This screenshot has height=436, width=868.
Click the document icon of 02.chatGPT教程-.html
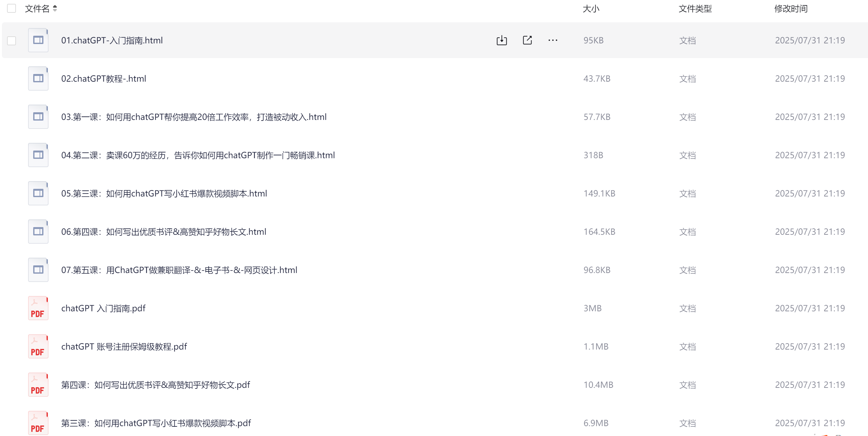tap(38, 78)
